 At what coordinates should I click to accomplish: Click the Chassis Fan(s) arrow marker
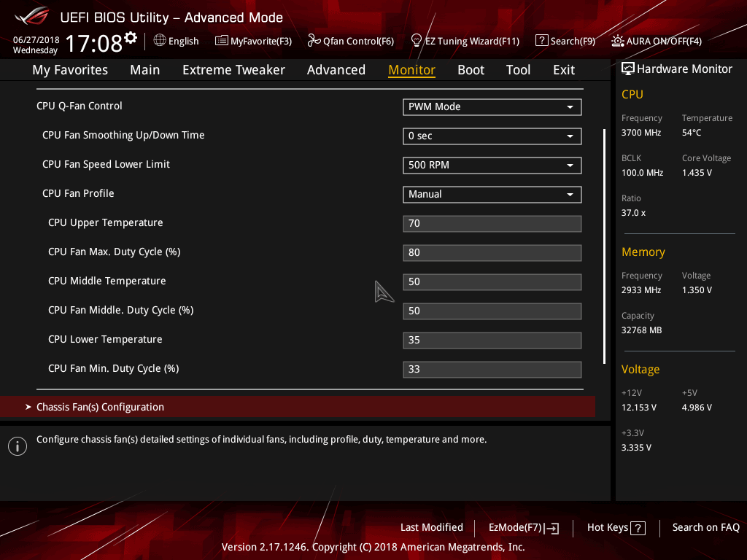coord(28,407)
